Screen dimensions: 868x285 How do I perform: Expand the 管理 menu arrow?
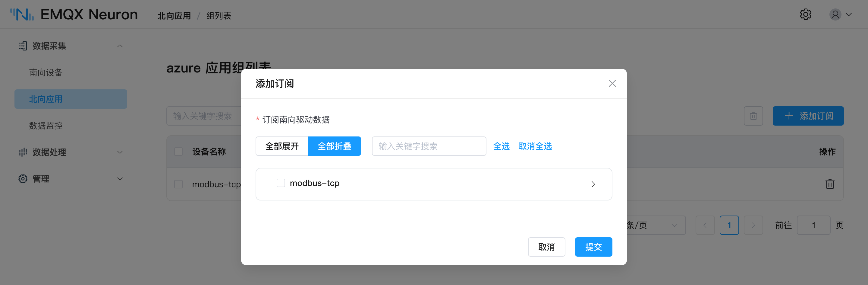(x=120, y=179)
